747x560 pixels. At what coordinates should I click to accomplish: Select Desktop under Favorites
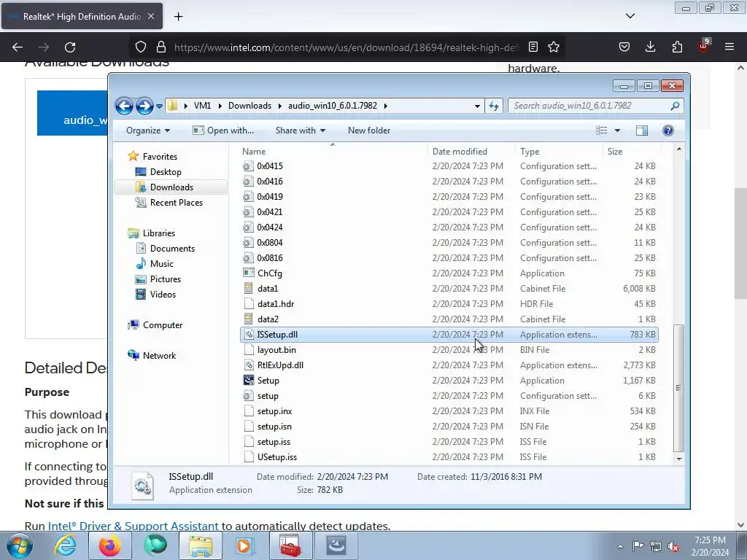pyautogui.click(x=166, y=172)
